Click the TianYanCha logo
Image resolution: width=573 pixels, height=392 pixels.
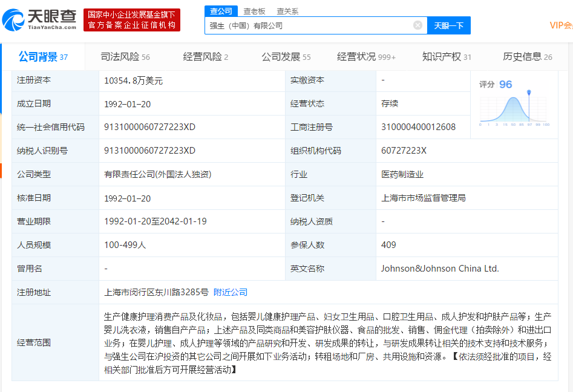(39, 20)
